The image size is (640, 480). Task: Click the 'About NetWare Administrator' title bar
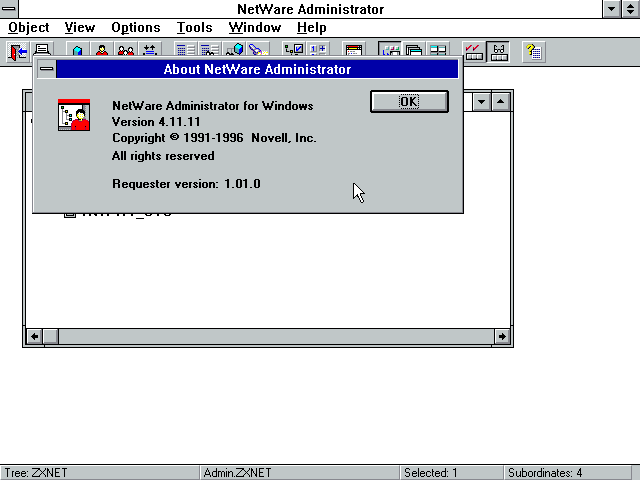click(257, 69)
